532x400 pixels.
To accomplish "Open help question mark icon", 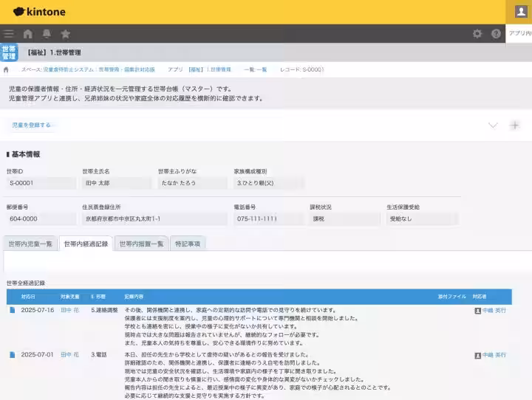I will 496,33.
